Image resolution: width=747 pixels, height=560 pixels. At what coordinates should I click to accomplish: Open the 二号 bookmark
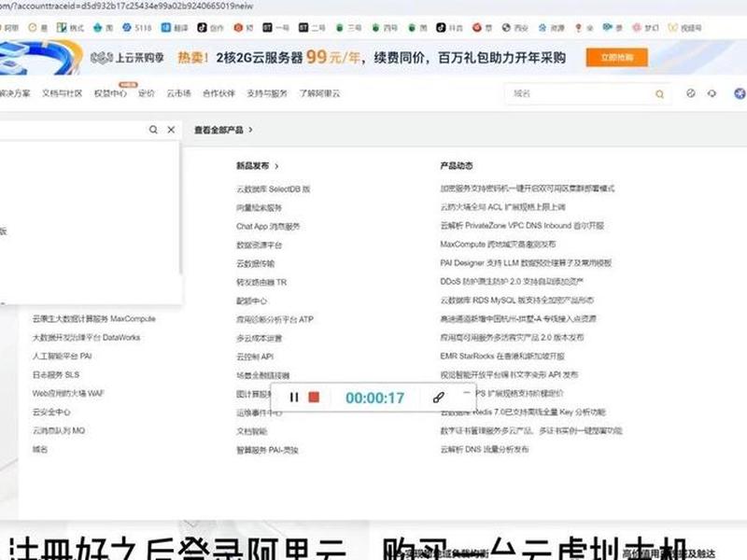click(x=312, y=28)
